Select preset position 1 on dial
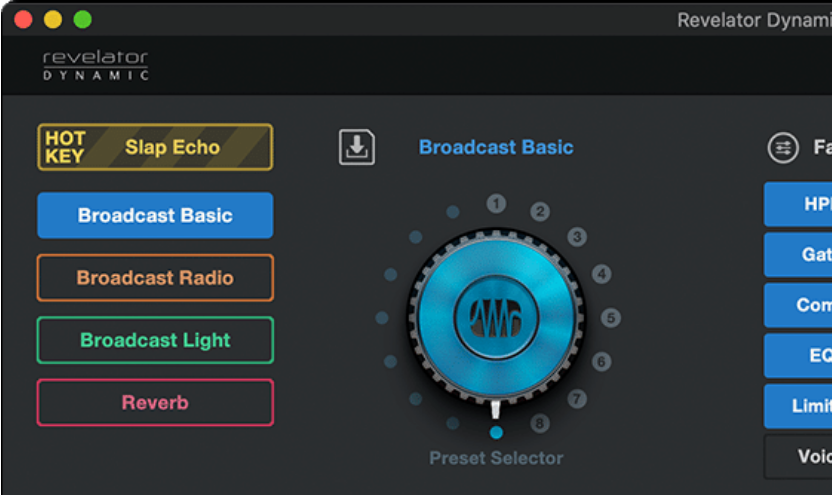This screenshot has height=495, width=832. tap(495, 203)
